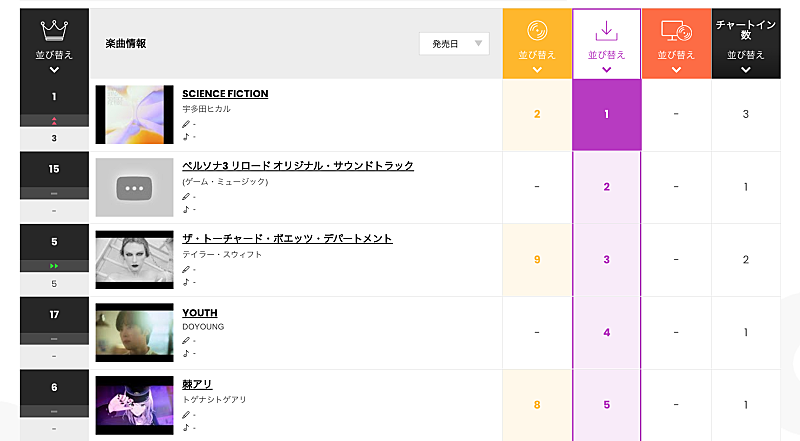Click the 棘アリ purple thumbnail
Viewport: 800px width, 441px height.
135,405
